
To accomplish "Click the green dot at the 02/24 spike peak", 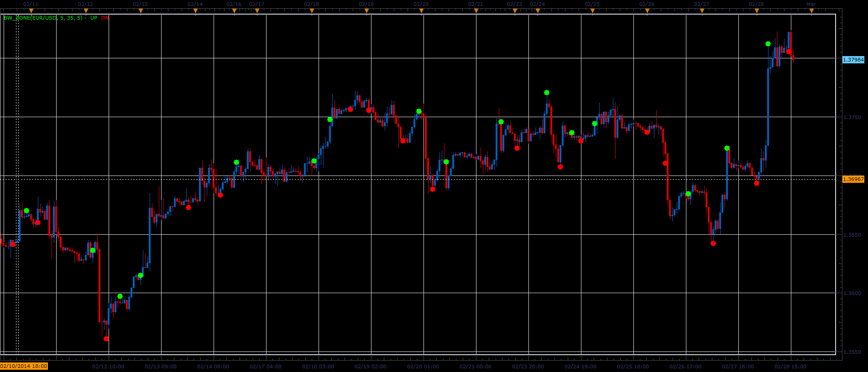I will pyautogui.click(x=547, y=93).
